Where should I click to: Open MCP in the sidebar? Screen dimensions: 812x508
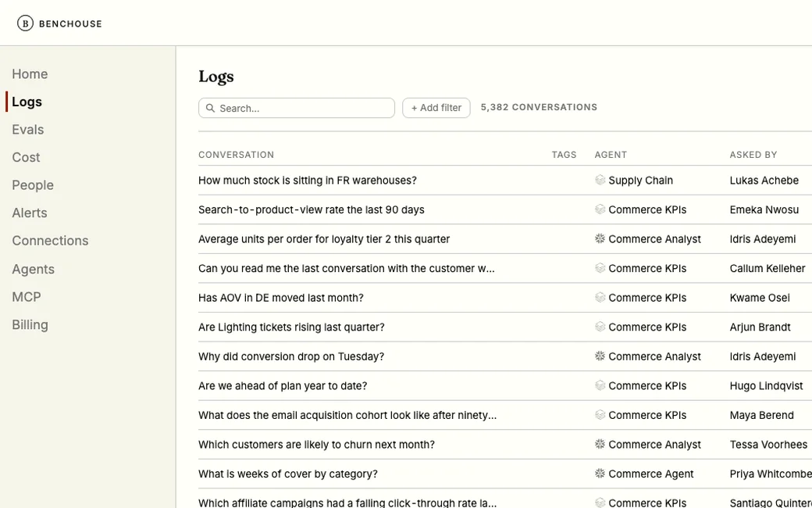pyautogui.click(x=27, y=297)
